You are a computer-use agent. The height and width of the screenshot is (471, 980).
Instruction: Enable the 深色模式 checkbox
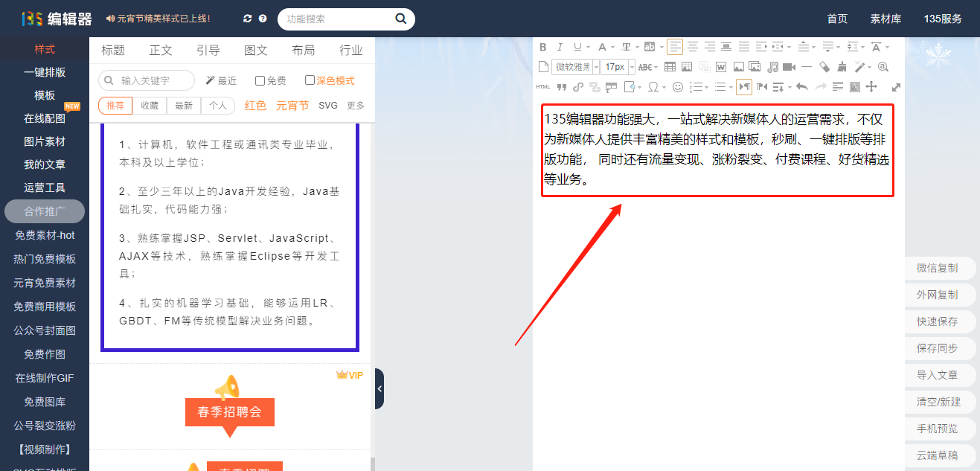[310, 80]
